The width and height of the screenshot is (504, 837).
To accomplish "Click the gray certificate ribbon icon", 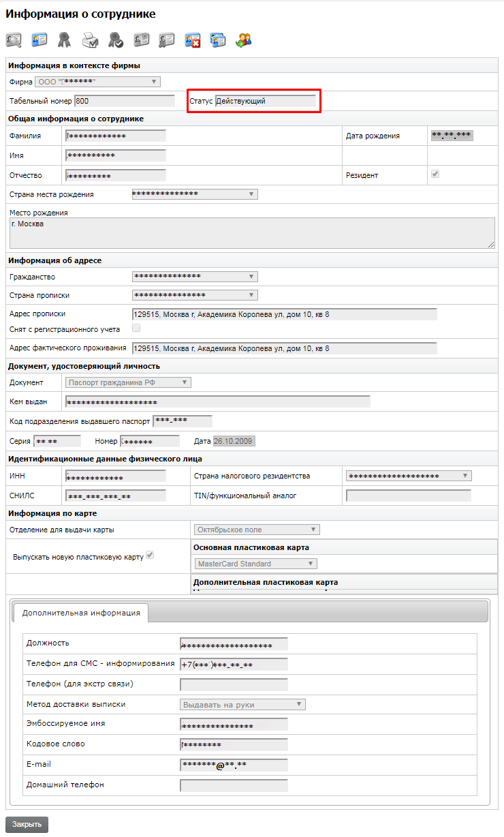I will 64,40.
